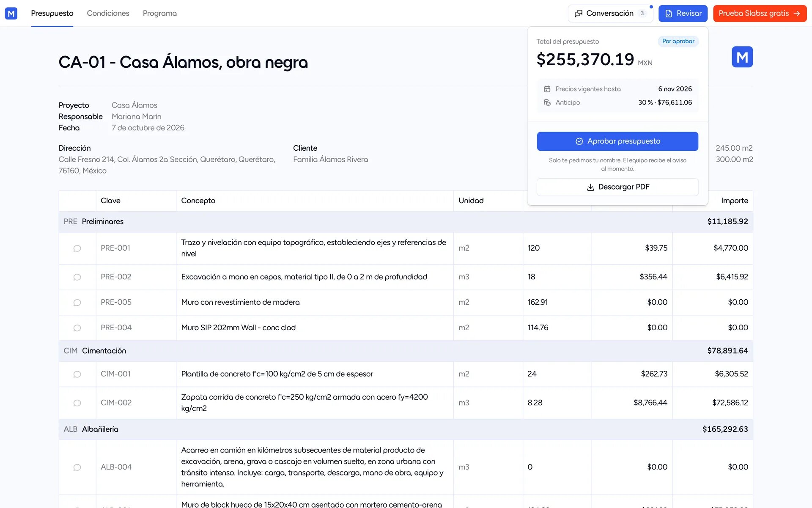
Task: Click the conversation count badge 3
Action: click(642, 14)
